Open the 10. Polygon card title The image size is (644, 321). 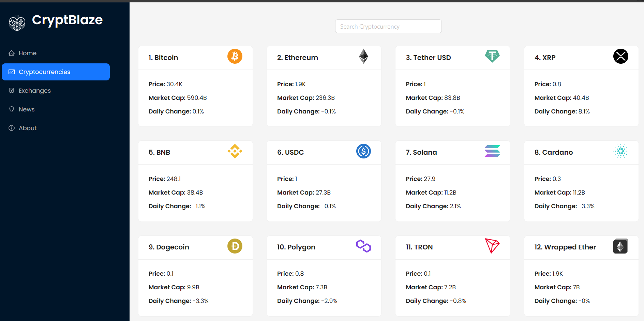tap(296, 247)
